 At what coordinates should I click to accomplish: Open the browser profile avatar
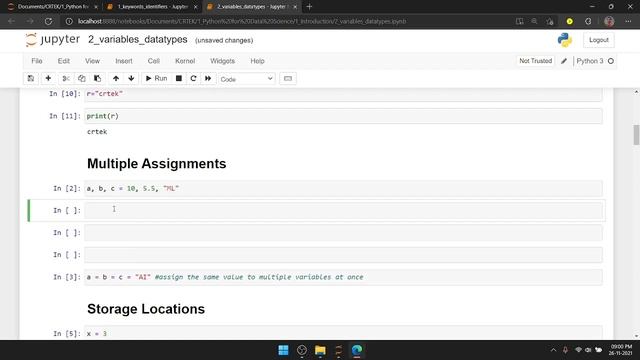(609, 21)
